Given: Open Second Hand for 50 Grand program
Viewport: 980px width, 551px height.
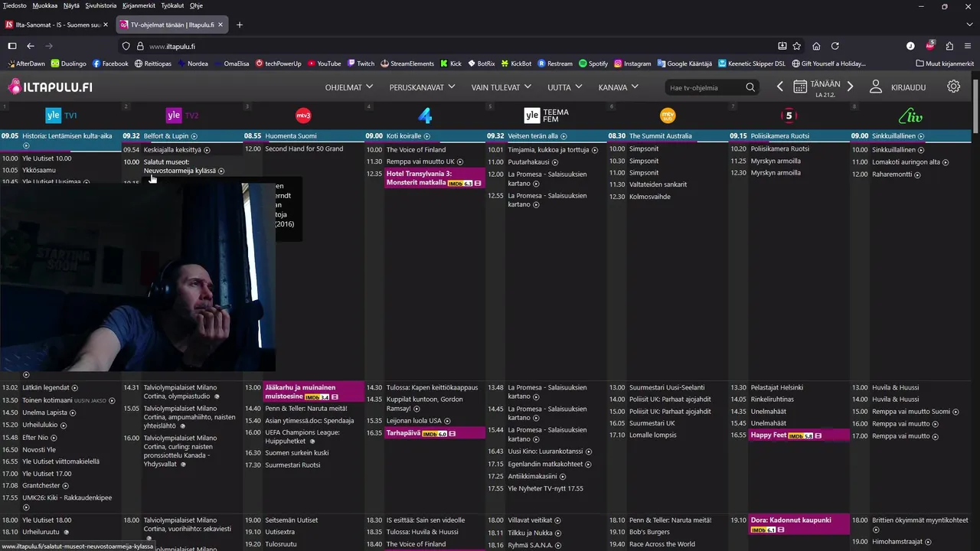Looking at the screenshot, I should [304, 148].
